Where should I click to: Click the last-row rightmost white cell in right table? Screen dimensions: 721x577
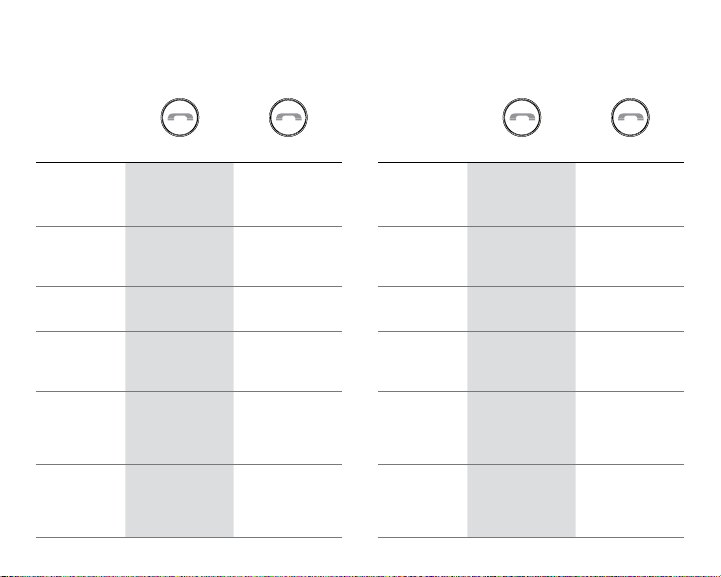[x=630, y=501]
